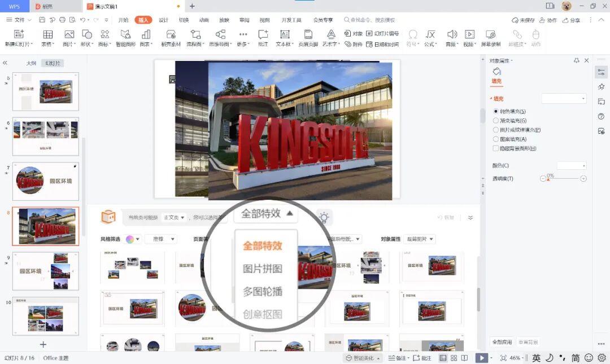
Task: Switch to the 设计 ribbon tab
Action: pos(163,20)
